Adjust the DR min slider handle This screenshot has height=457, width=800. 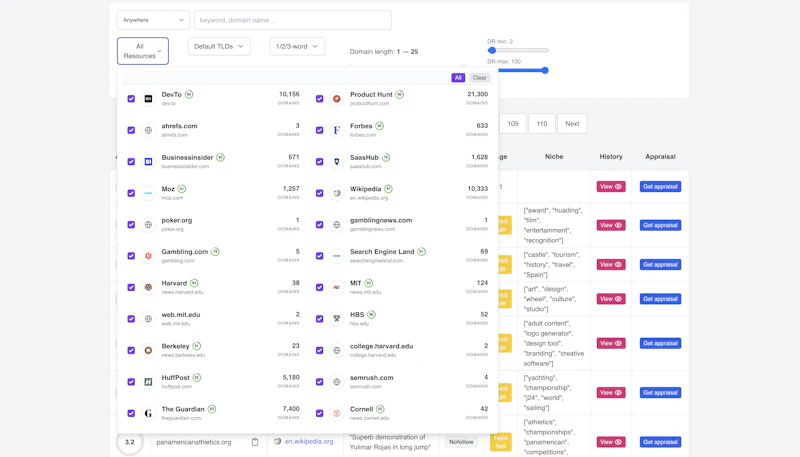[x=492, y=50]
